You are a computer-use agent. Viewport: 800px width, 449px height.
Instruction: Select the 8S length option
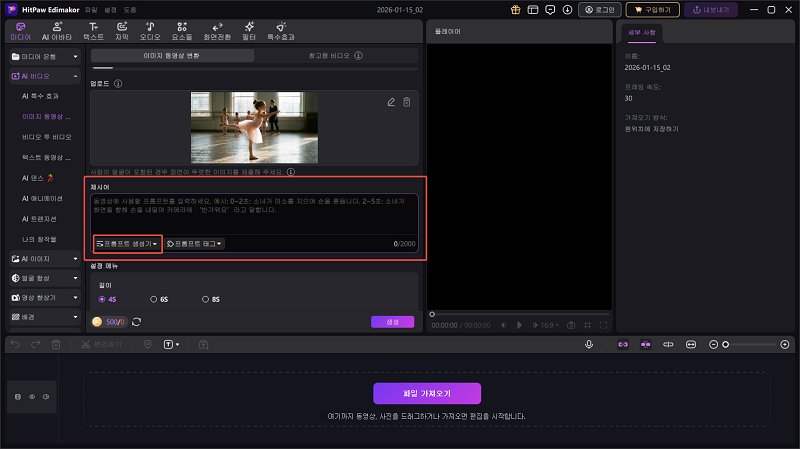pos(210,300)
